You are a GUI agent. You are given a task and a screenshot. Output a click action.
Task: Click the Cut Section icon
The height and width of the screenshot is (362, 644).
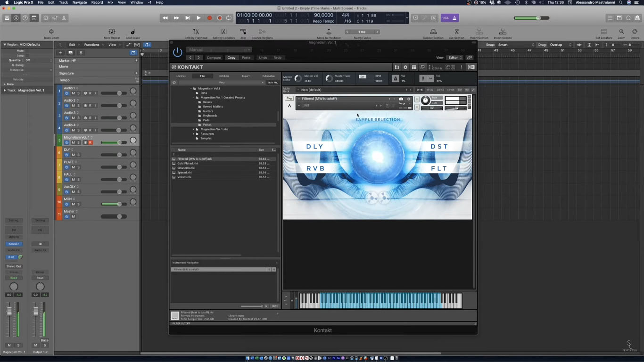(x=456, y=32)
